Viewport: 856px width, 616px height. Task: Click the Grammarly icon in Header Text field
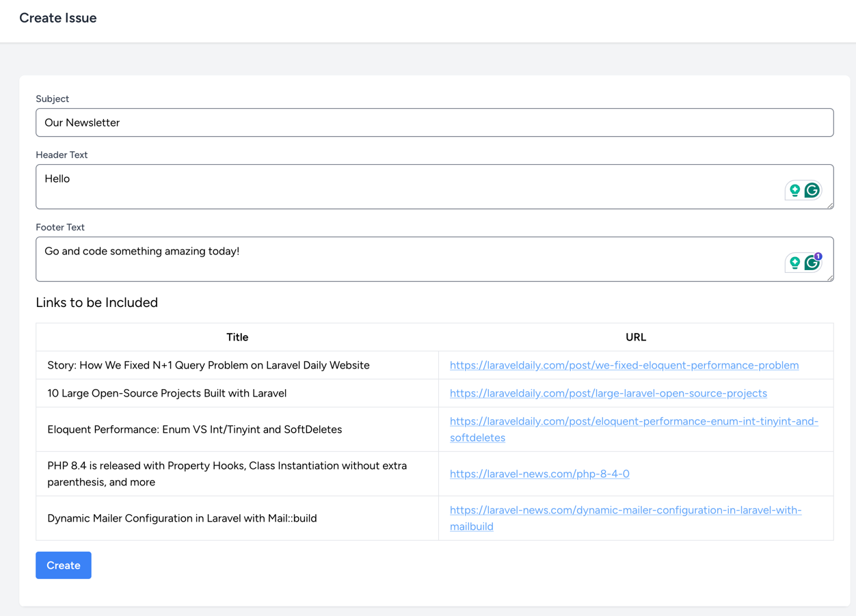(x=812, y=190)
